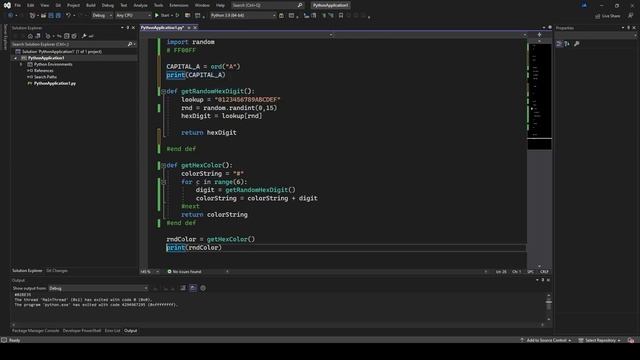
Task: Click the Open File toolbar icon
Action: click(43, 16)
